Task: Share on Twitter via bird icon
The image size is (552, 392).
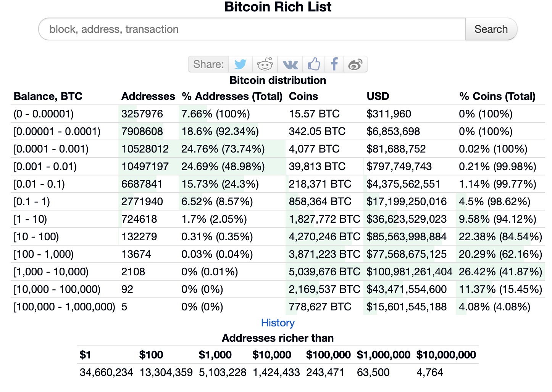Action: tap(240, 64)
